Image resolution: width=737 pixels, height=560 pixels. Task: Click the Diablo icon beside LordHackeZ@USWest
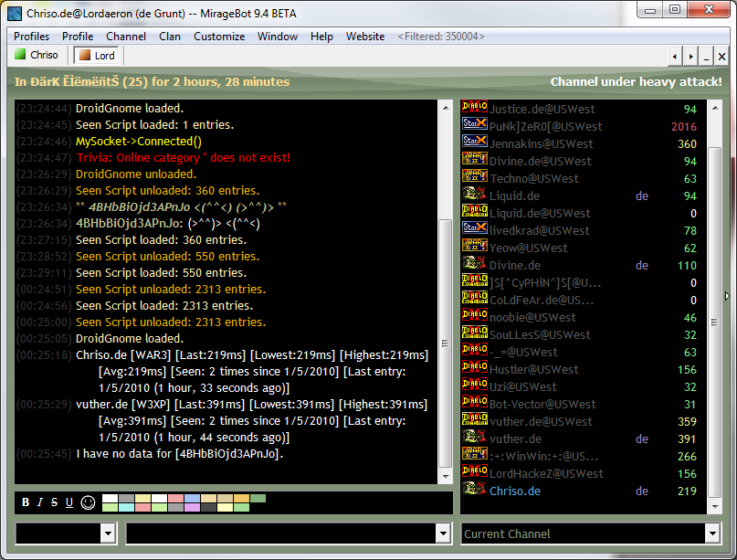point(475,472)
